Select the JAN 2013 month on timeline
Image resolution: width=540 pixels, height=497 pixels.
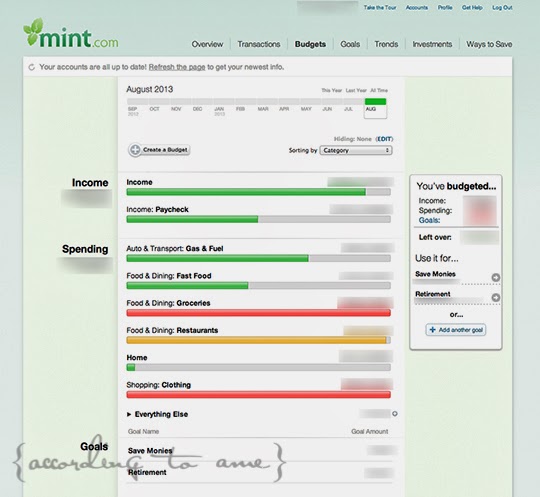[x=224, y=107]
